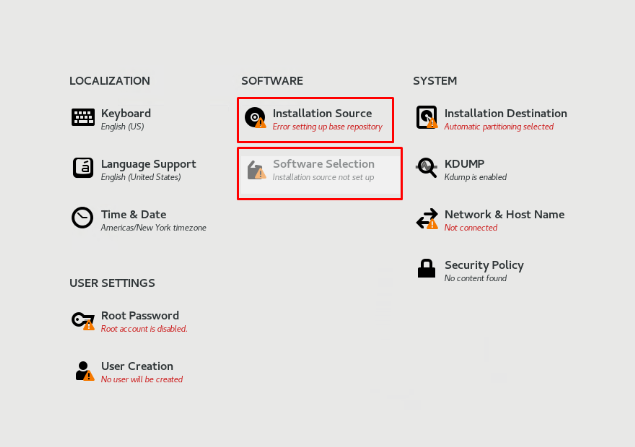Open Network & Host Name title
This screenshot has width=635, height=447.
pyautogui.click(x=505, y=214)
